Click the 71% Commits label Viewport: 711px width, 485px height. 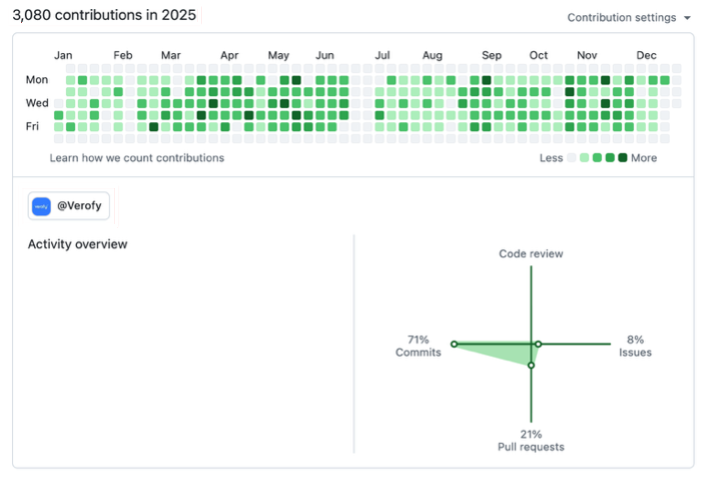pos(418,346)
